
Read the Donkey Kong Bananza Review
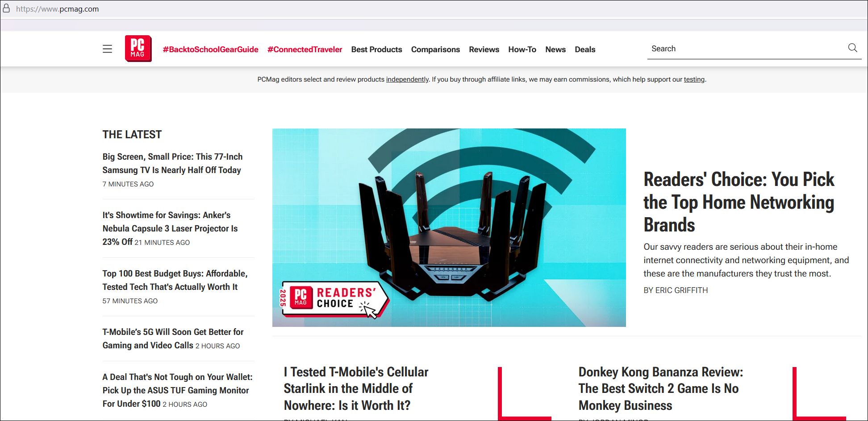[x=660, y=388]
